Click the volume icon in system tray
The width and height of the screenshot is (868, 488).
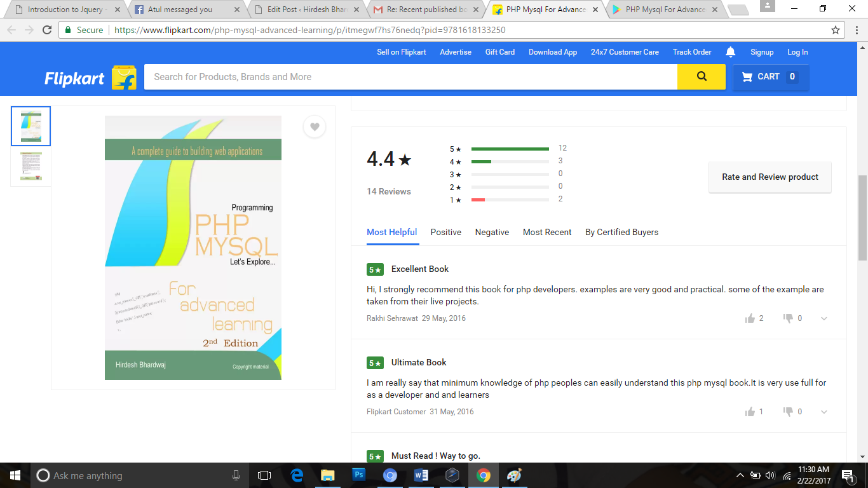[771, 475]
